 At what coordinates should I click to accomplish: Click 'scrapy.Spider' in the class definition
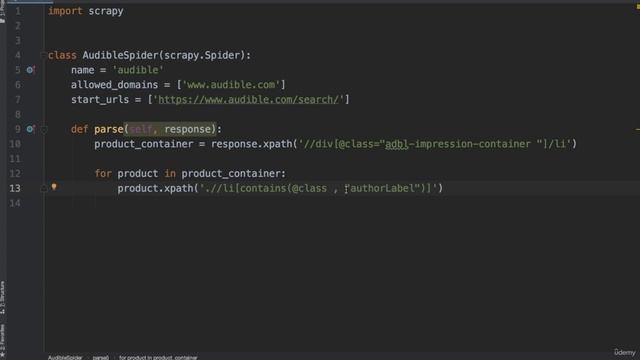click(x=202, y=55)
